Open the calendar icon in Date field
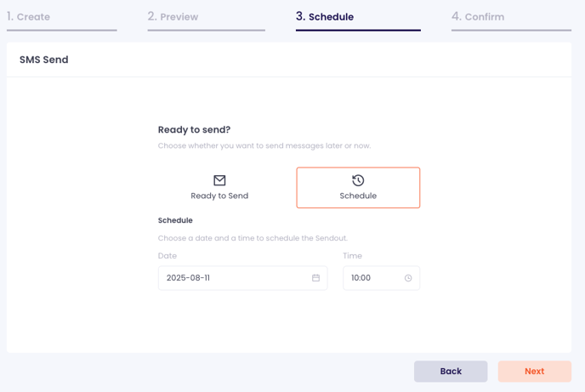The width and height of the screenshot is (585, 392). click(315, 278)
